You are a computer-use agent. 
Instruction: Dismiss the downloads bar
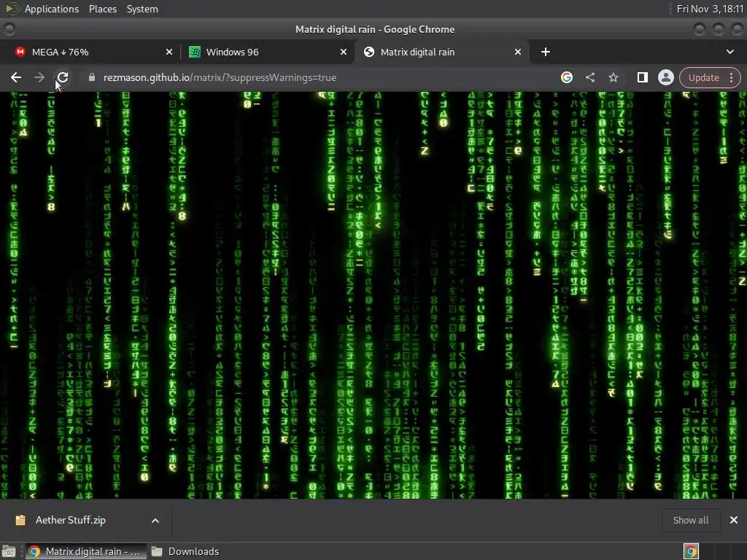[734, 520]
